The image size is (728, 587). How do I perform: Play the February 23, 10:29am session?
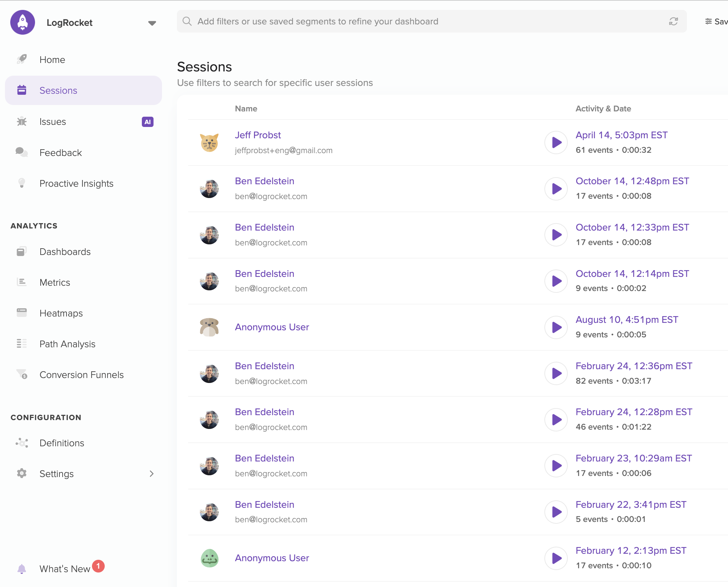(556, 466)
